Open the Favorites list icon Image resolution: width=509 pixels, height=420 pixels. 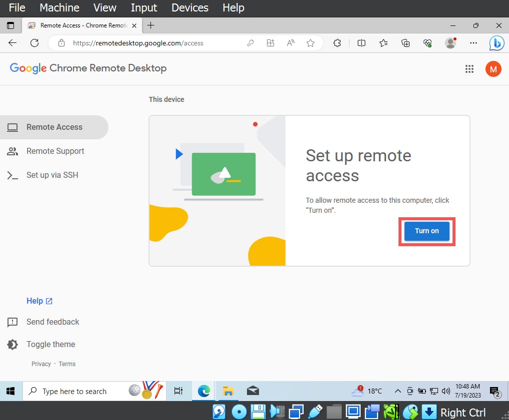383,43
